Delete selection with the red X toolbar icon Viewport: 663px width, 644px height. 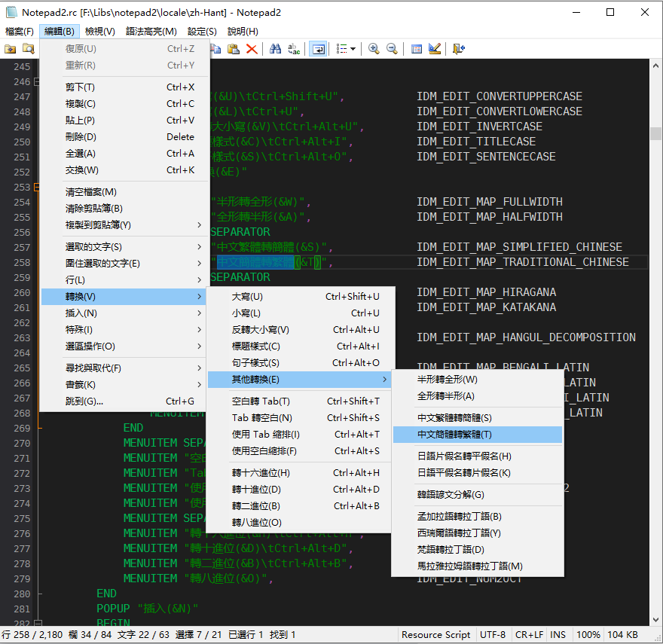(x=252, y=49)
